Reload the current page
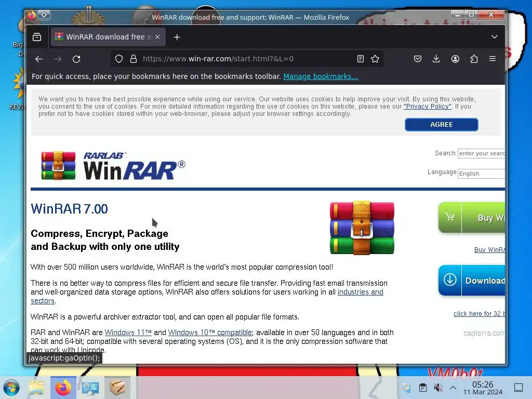 [76, 59]
